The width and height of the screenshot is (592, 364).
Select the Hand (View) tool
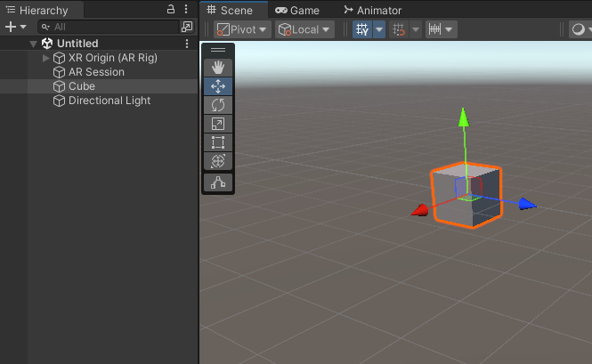click(x=218, y=68)
